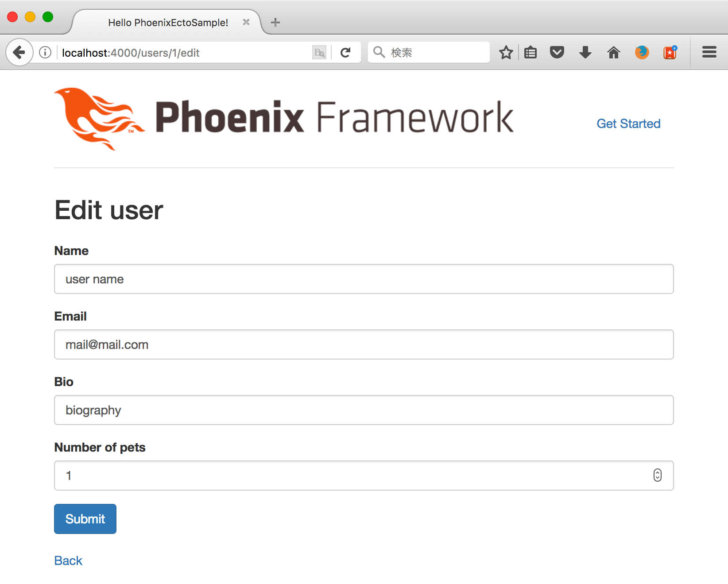
Task: Go to the home page icon
Action: click(614, 53)
